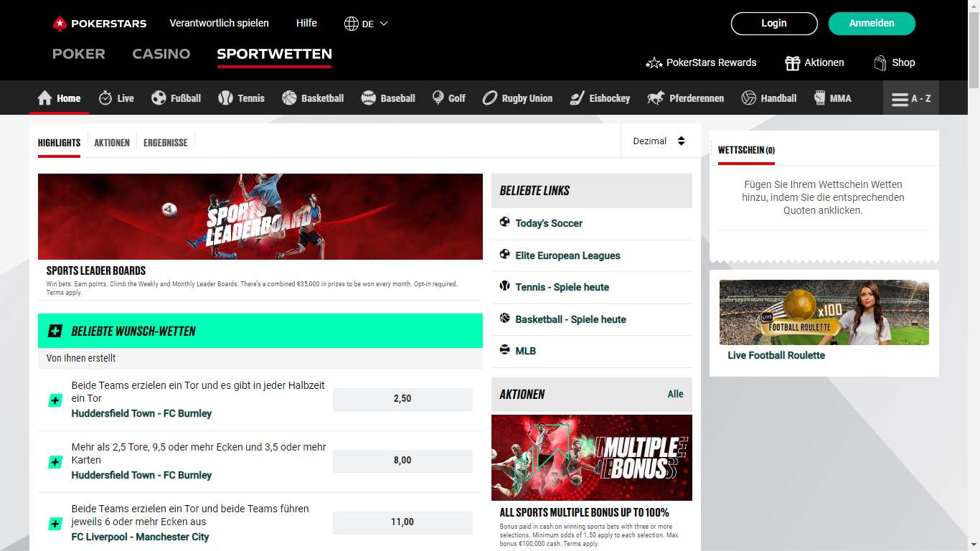Open Elite European Leagues link
This screenshot has width=980, height=551.
click(567, 255)
